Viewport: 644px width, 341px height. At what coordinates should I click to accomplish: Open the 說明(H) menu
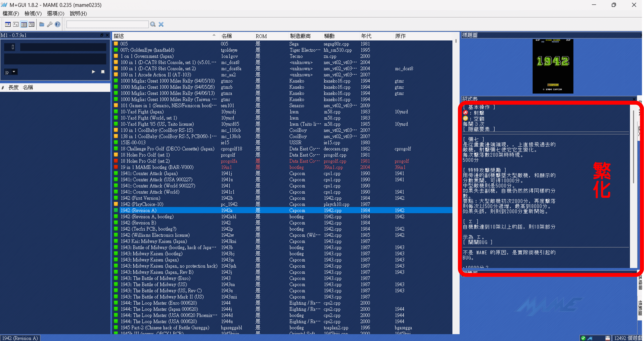[78, 14]
